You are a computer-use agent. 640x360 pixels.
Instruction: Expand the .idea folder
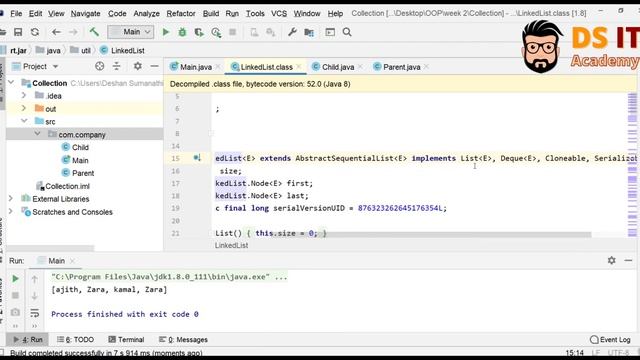24,96
